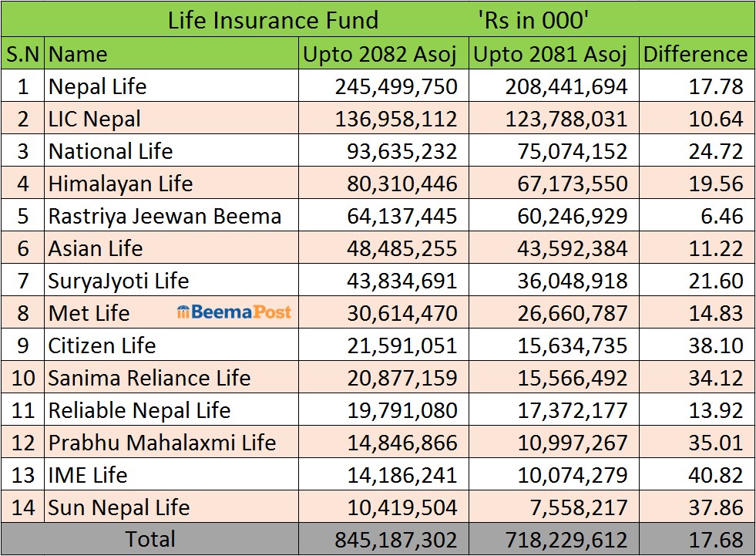Screen dimensions: 756x556
Task: Click LIC Nepal 2082 value 136,958,112
Action: coord(395,119)
